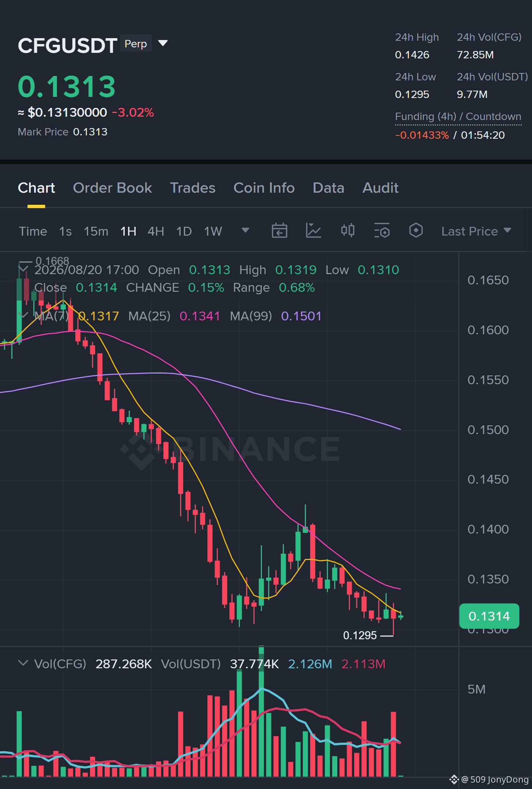Tap the 0.1350 price axis label

pos(488,579)
